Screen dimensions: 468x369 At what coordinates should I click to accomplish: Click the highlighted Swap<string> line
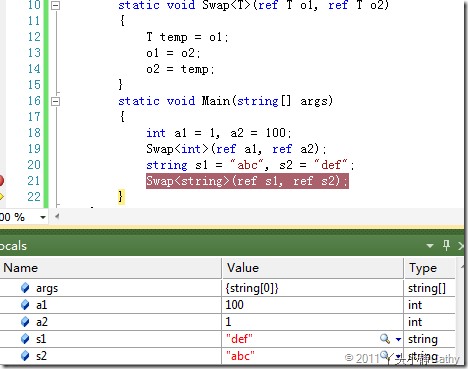pos(247,181)
